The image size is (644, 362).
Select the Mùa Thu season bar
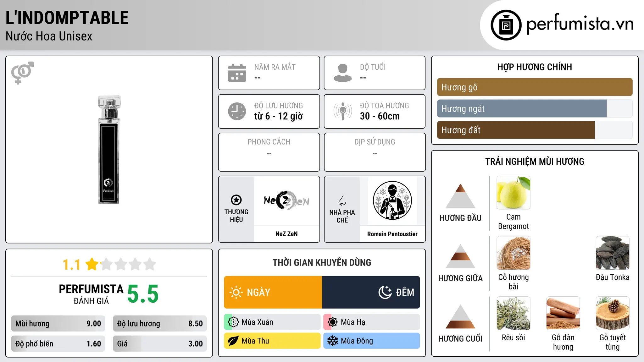[272, 341]
